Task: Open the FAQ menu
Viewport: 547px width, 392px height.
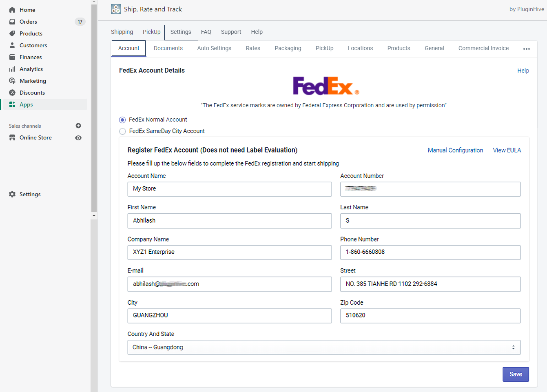Action: pyautogui.click(x=206, y=32)
